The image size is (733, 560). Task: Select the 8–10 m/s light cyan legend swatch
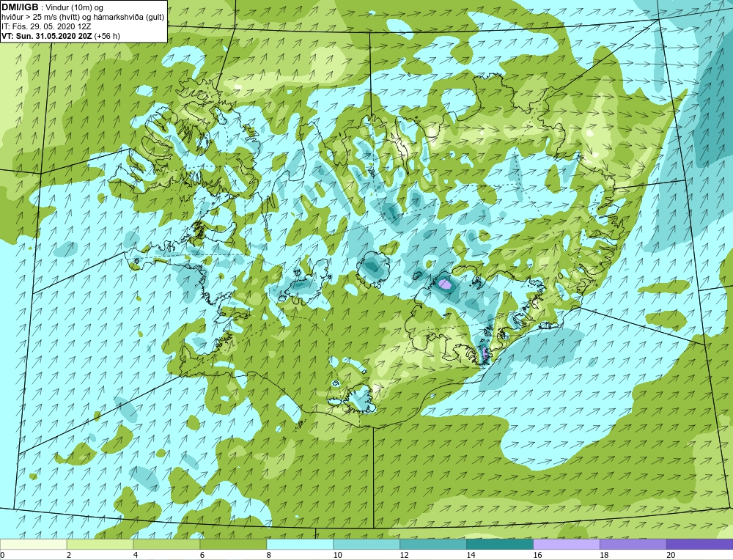(300, 545)
